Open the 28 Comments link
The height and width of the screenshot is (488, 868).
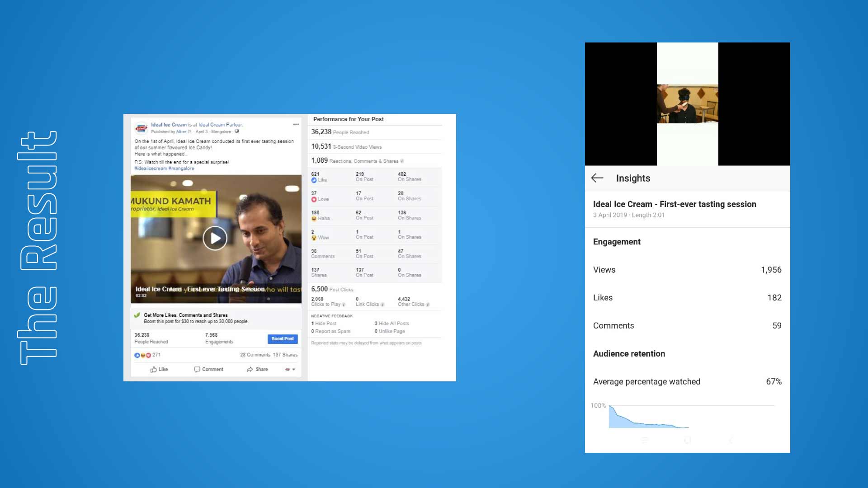(255, 355)
